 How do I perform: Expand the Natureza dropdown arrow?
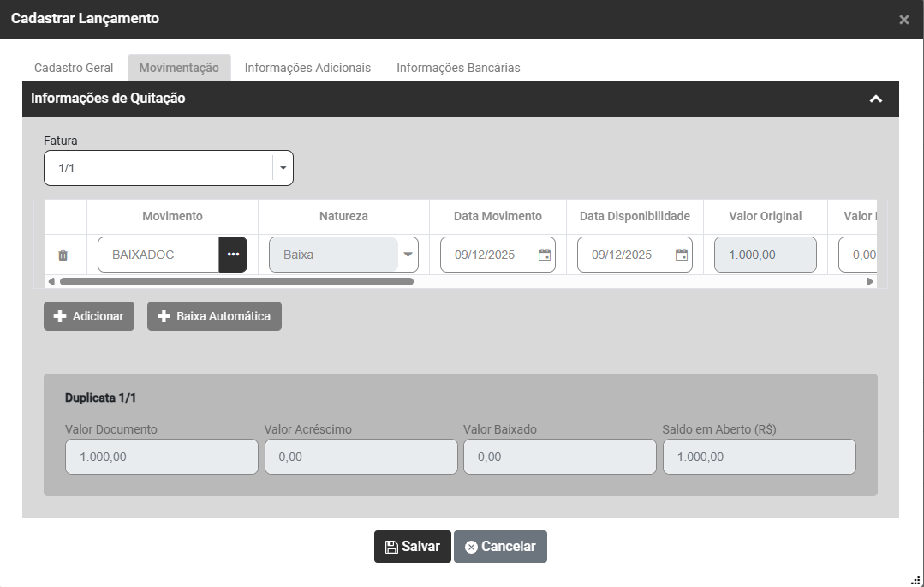coord(408,255)
